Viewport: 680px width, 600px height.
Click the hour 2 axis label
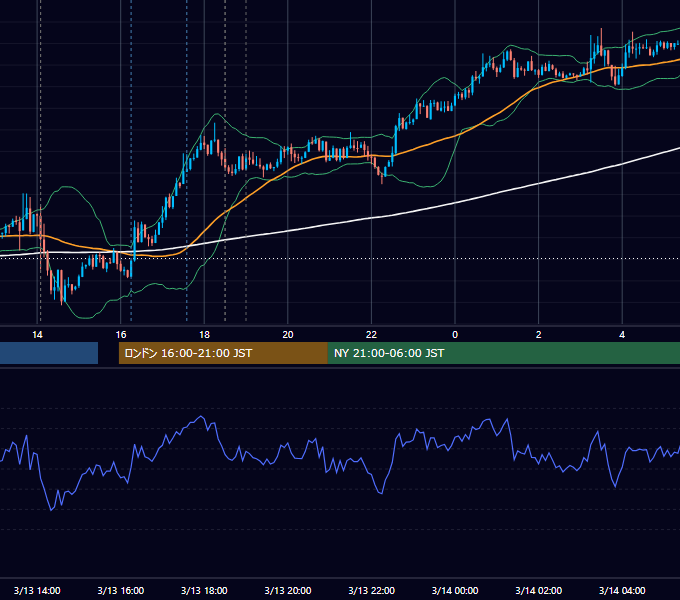pyautogui.click(x=539, y=335)
